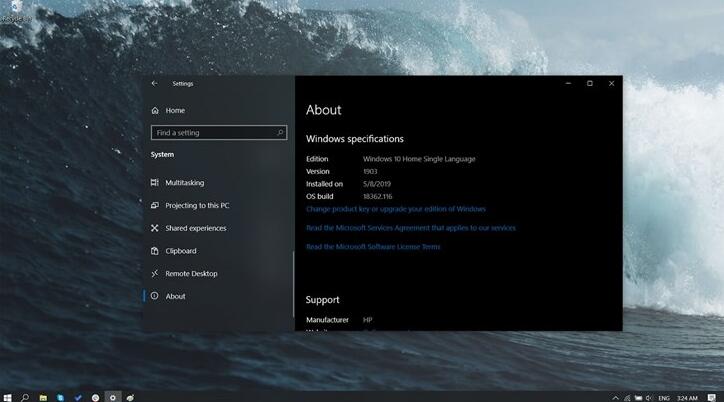Close the Settings window
The height and width of the screenshot is (402, 724).
point(611,84)
